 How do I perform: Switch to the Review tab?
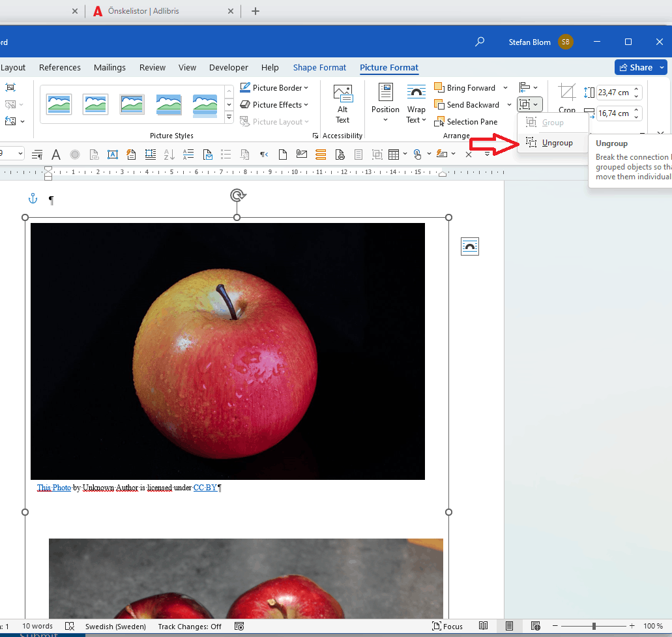tap(152, 68)
